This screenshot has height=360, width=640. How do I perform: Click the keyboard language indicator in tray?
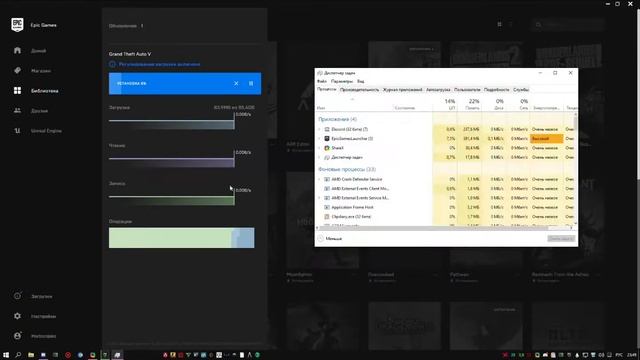619,355
